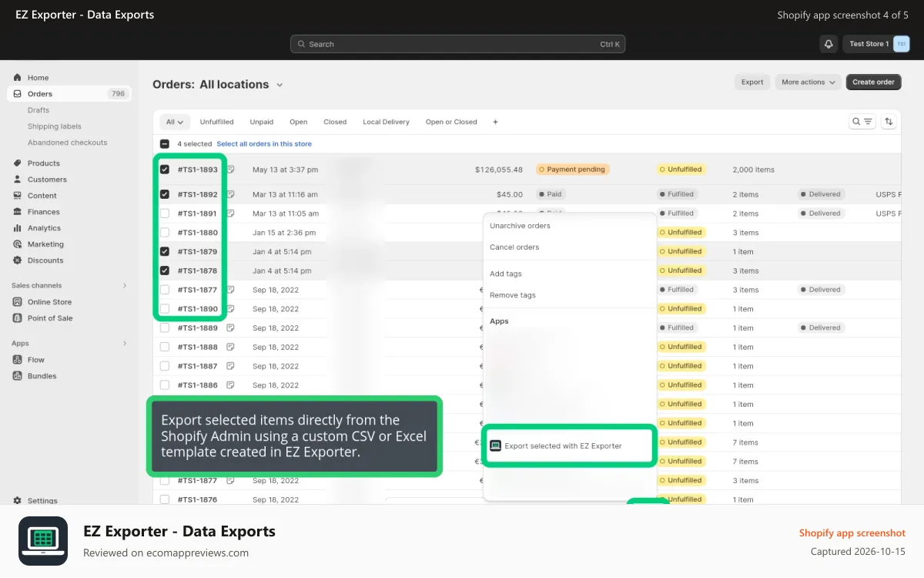Viewport: 924px width, 578px height.
Task: Switch to the Closed tab
Action: [x=335, y=122]
